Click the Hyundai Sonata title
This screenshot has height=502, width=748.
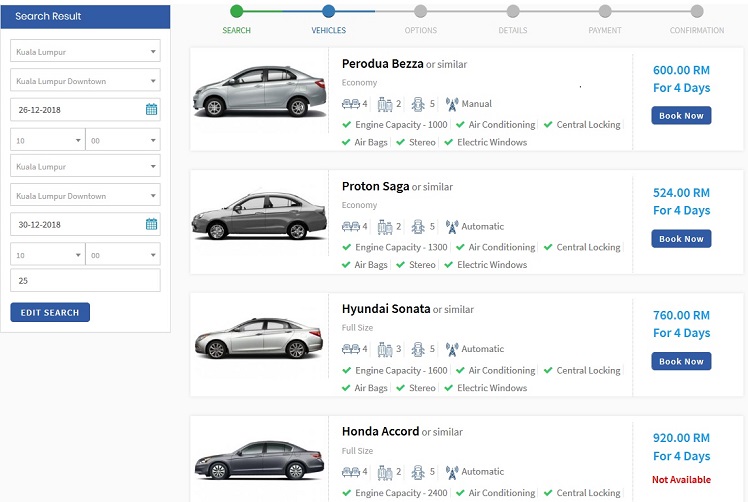tap(386, 309)
